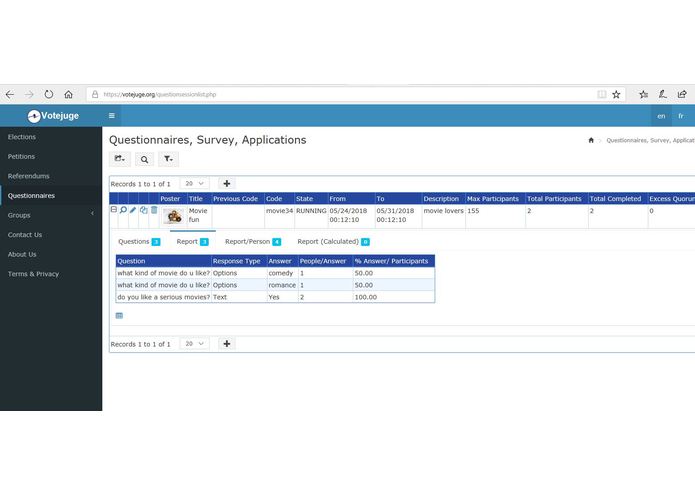Click the 'romance' answer cell
This screenshot has height=494, width=695.
coord(282,285)
